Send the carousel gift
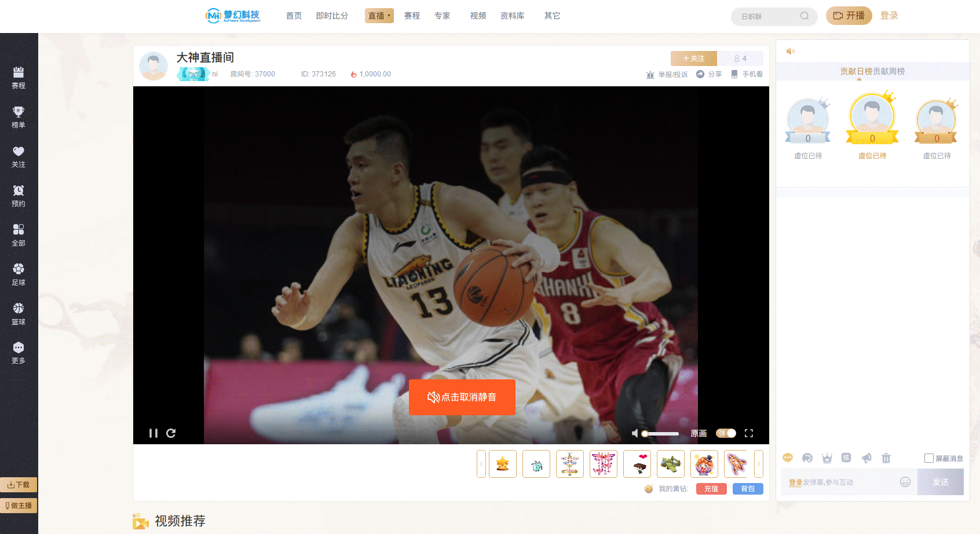This screenshot has height=534, width=980. (570, 464)
